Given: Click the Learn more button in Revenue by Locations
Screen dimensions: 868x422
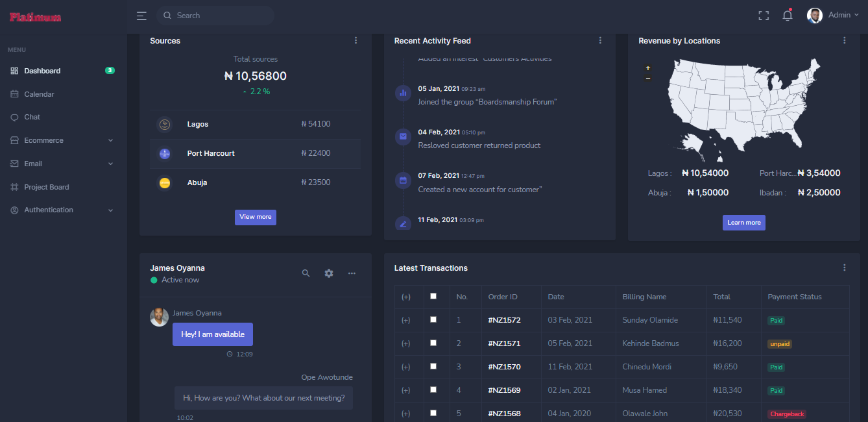Looking at the screenshot, I should click(x=743, y=222).
